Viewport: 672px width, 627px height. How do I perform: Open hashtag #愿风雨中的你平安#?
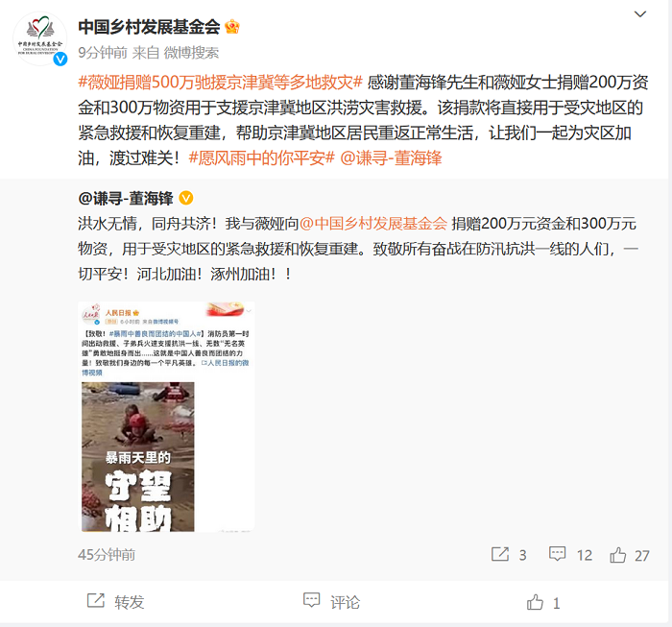tap(261, 158)
